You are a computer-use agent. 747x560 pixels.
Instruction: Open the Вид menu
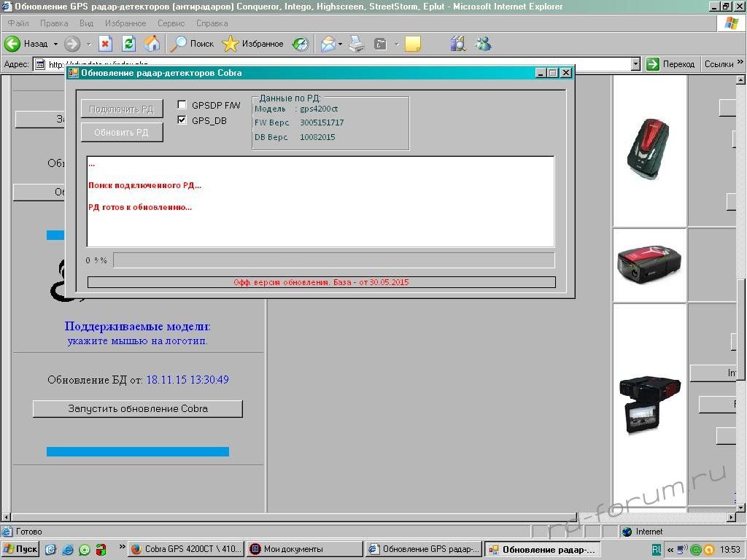click(x=86, y=23)
